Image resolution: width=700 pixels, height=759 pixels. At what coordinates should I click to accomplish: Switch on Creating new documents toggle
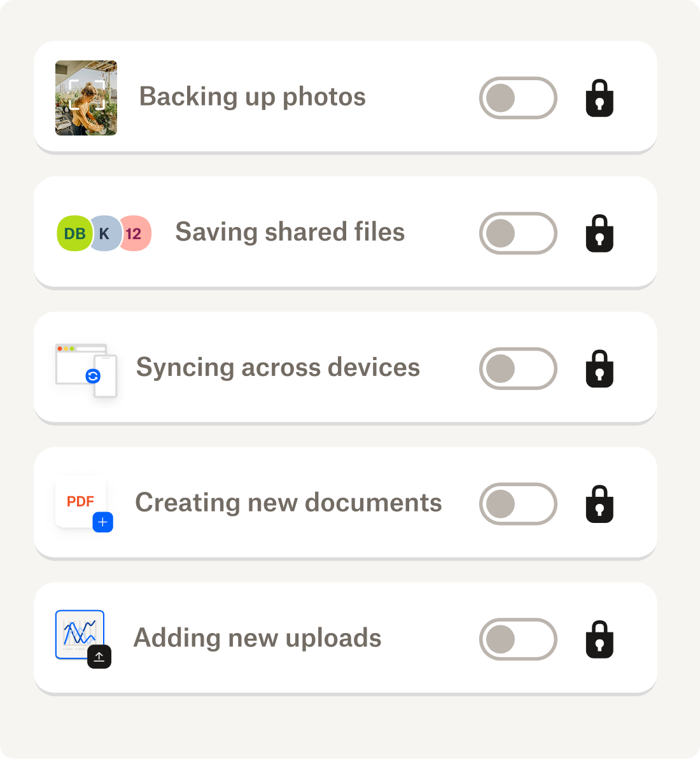(518, 504)
